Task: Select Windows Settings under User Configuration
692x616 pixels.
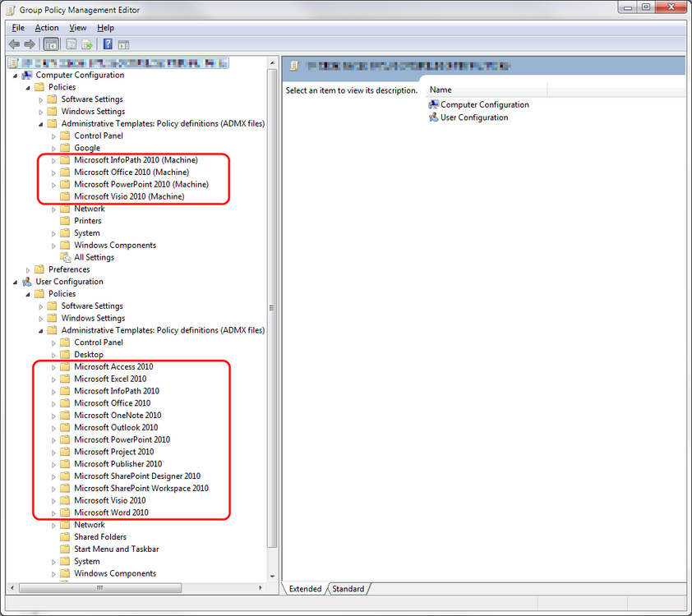Action: point(93,318)
